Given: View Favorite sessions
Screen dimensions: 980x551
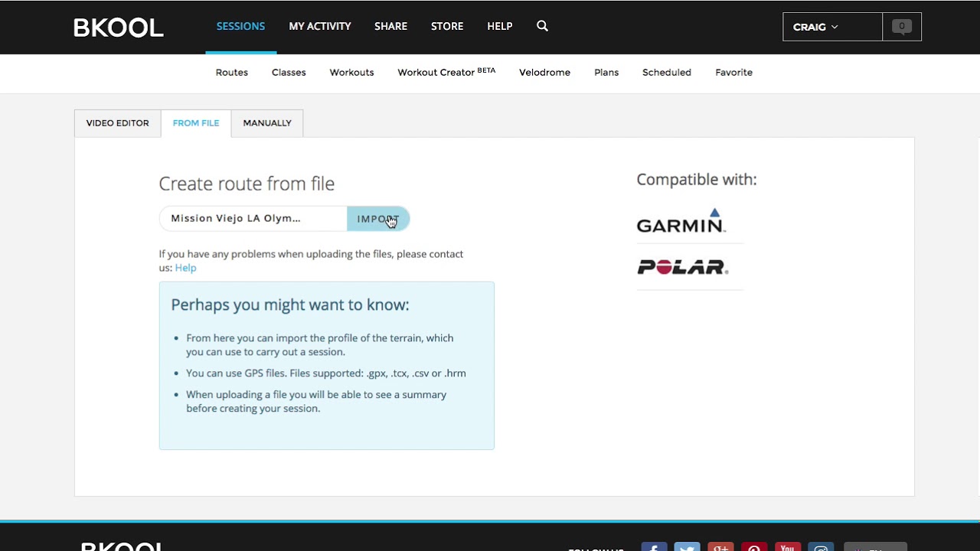Looking at the screenshot, I should click(733, 72).
